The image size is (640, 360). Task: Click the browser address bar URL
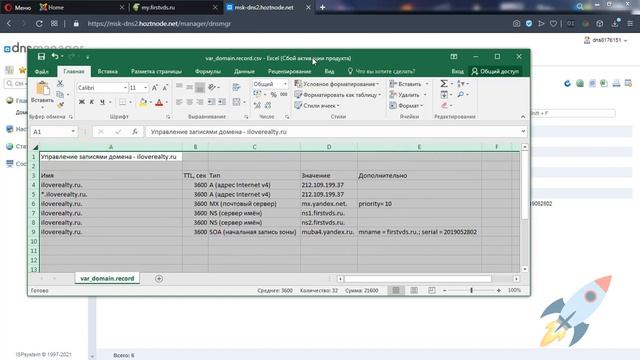[159, 24]
